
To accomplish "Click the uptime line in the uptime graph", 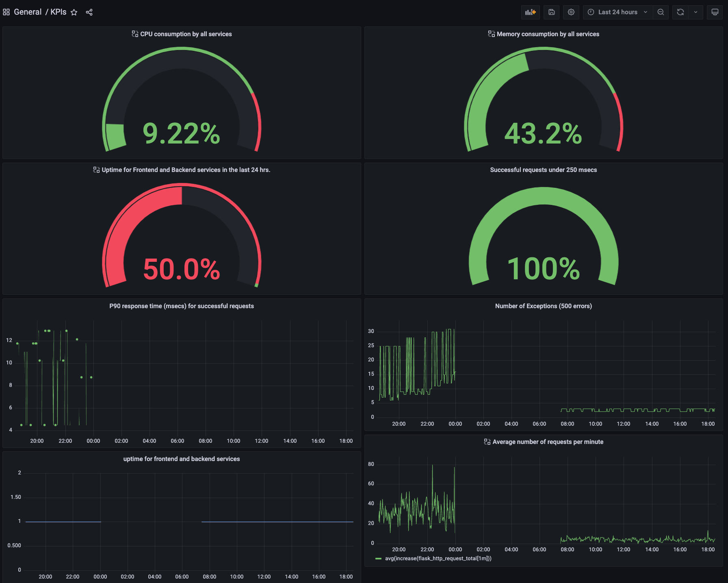I will click(x=277, y=522).
